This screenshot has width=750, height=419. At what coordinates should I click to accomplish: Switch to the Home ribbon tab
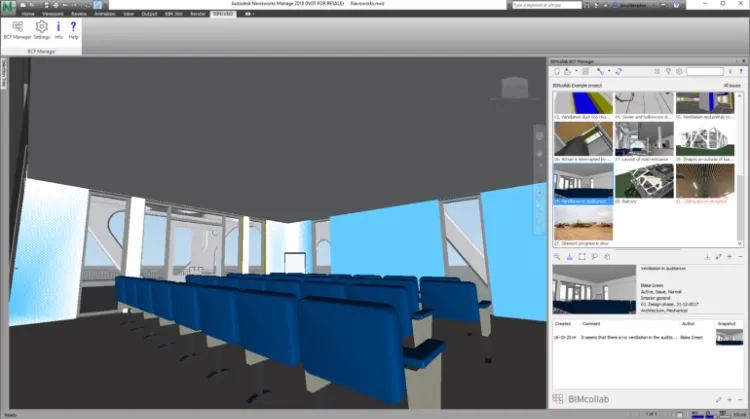pos(28,14)
